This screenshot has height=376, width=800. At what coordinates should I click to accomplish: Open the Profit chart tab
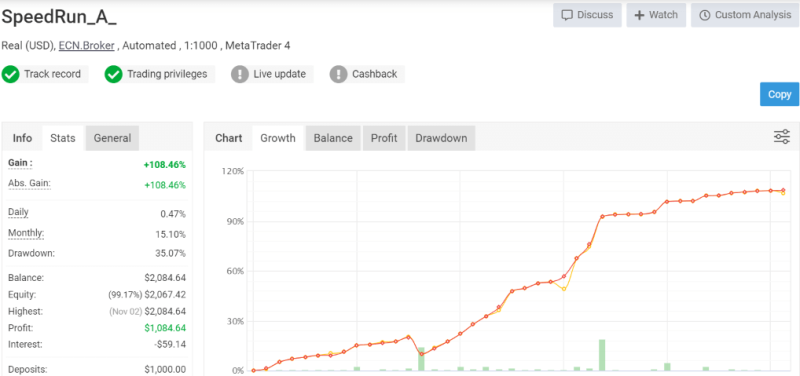click(384, 138)
